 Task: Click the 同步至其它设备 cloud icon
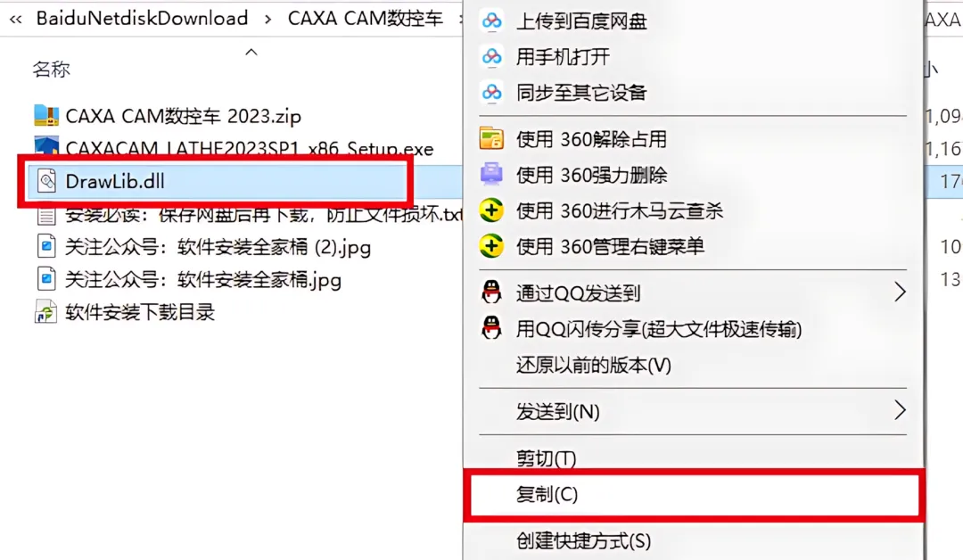(x=491, y=93)
